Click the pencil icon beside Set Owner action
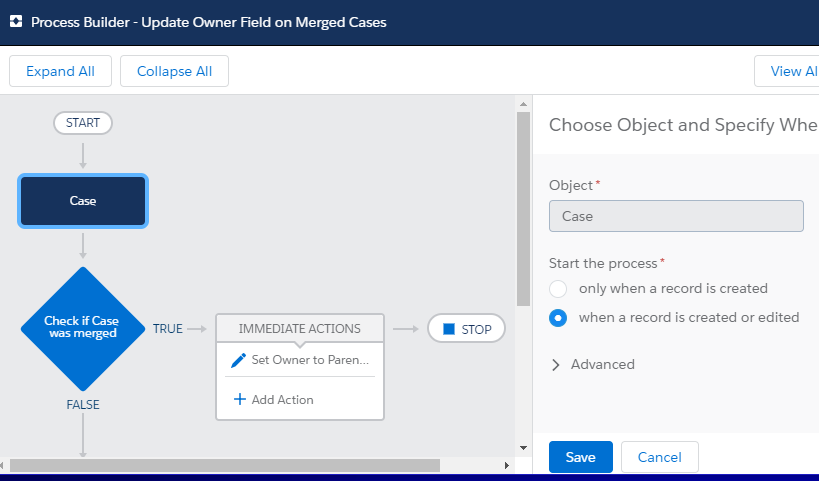Screen dimensions: 819x481 (238, 360)
